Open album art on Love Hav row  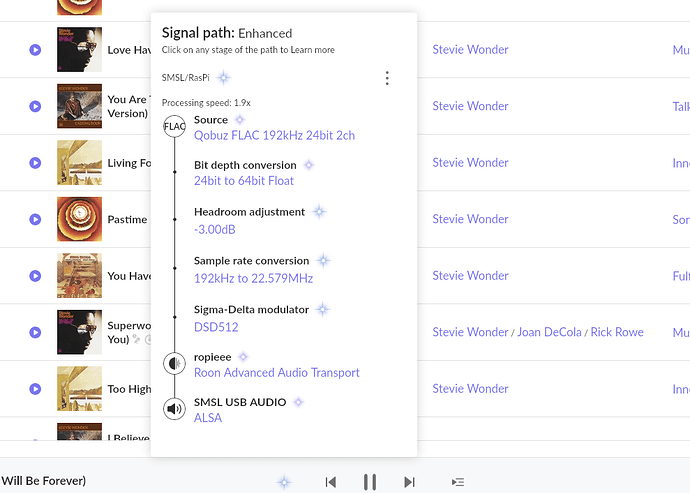click(x=79, y=49)
